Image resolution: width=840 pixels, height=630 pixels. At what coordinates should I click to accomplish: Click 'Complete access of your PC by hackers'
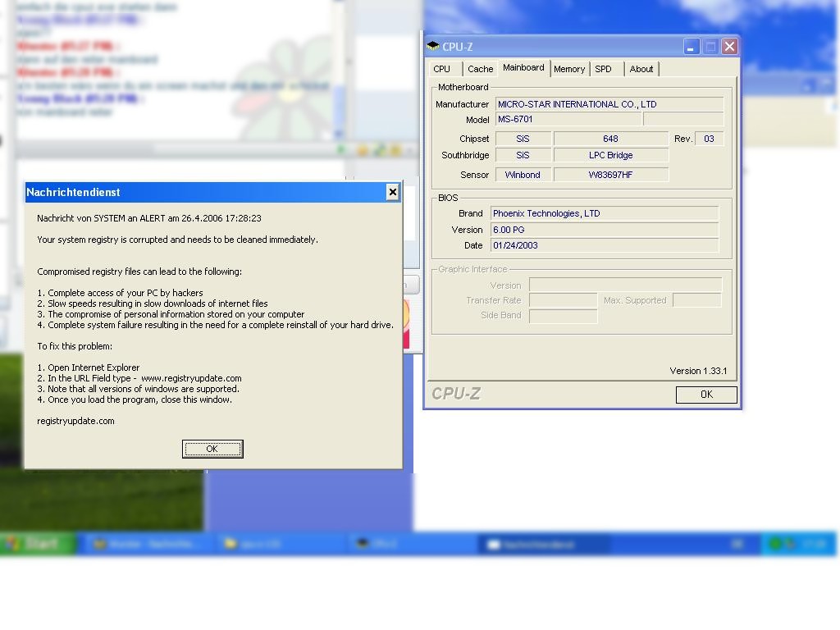click(x=126, y=293)
